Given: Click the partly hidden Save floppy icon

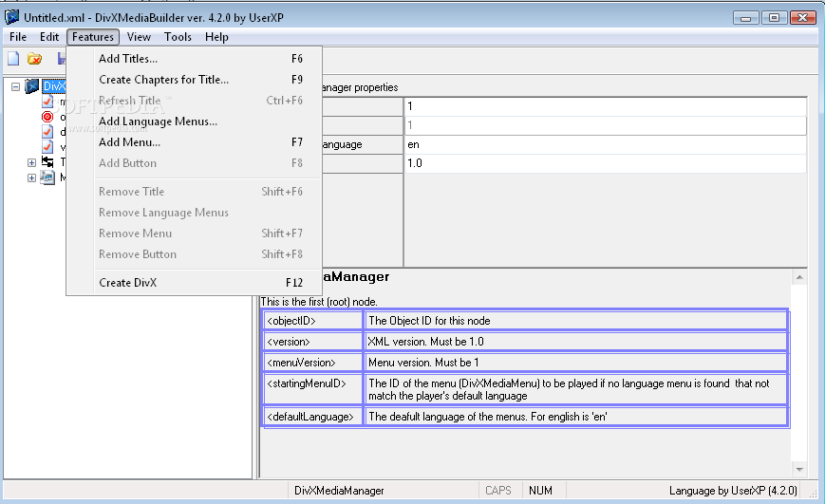Looking at the screenshot, I should coord(62,59).
